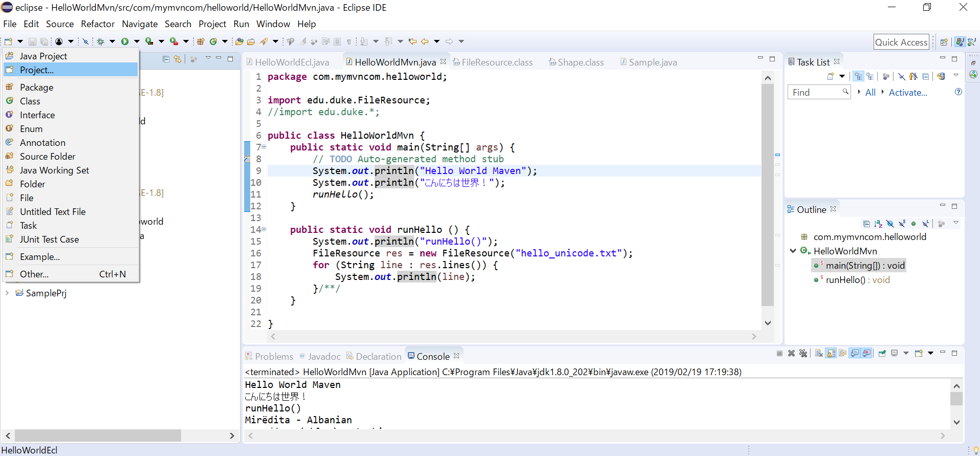Click the Synchronize Changed icon in Task List
980x456 pixels.
pos(941,76)
